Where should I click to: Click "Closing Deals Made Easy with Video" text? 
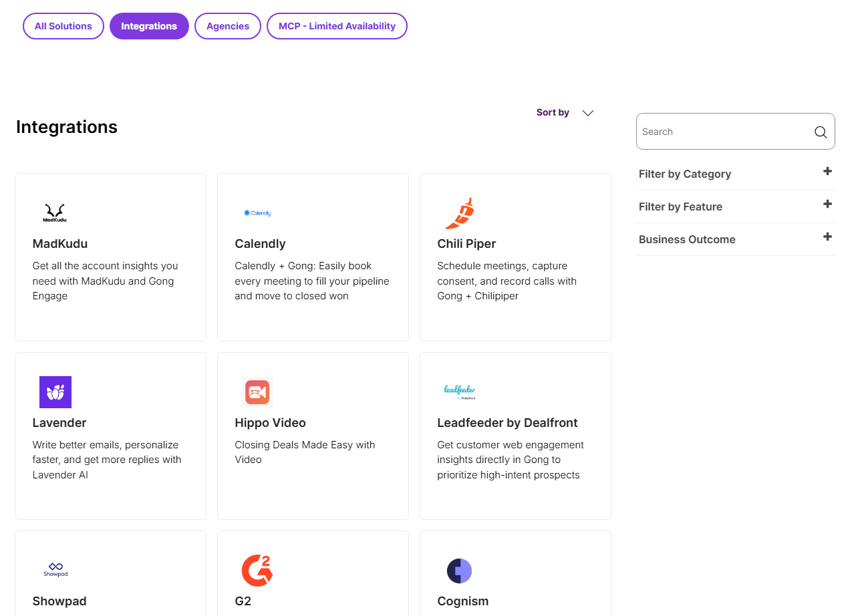coord(305,452)
